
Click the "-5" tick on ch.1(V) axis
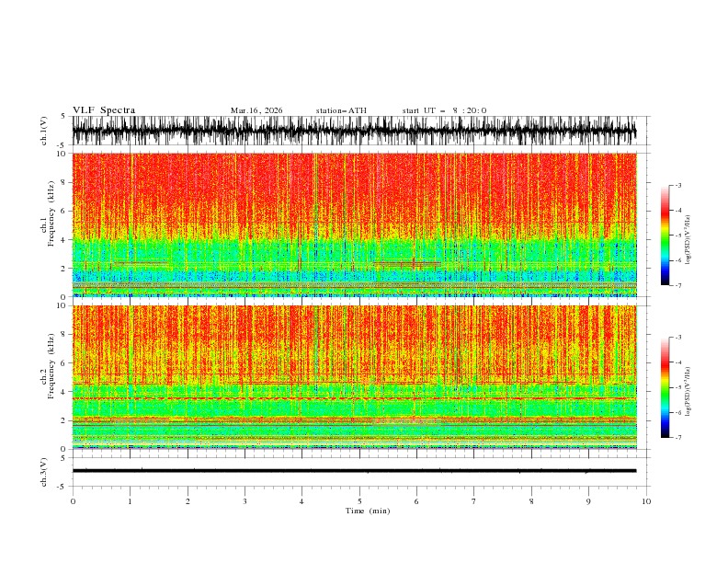62,145
